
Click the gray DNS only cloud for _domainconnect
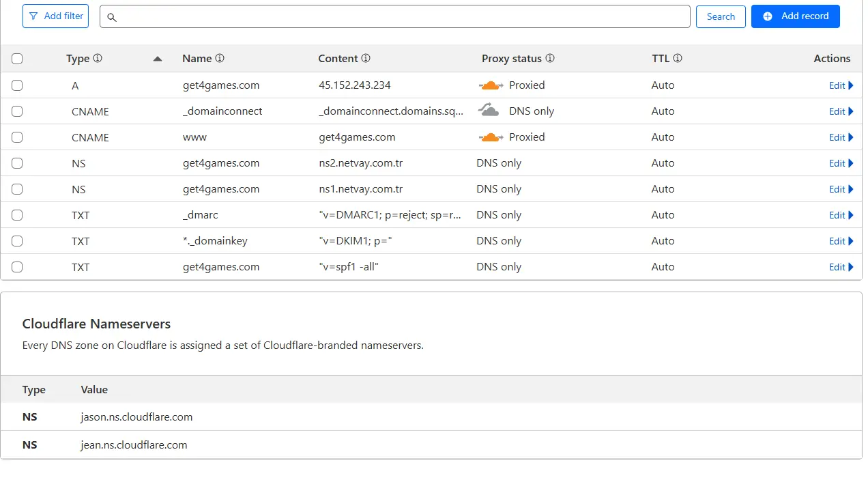[489, 110]
